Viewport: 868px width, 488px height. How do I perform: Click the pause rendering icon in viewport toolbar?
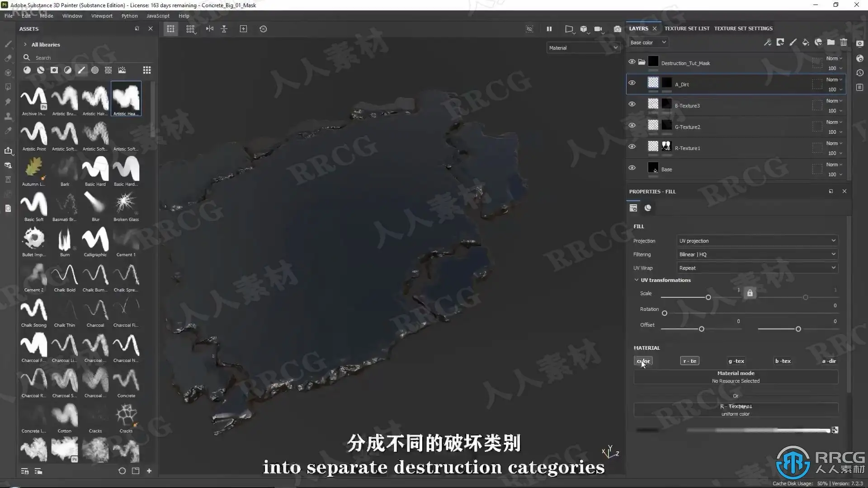[x=549, y=29]
